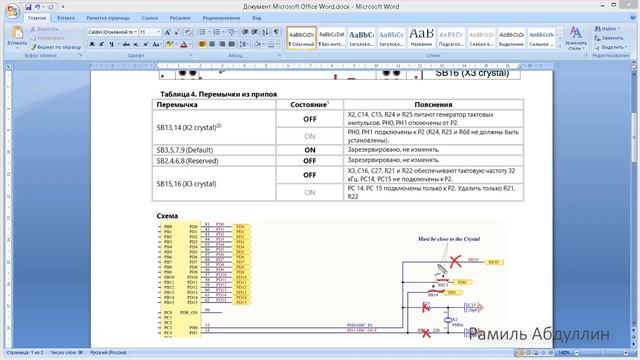Align text left
Screen dimensions: 640x360
coord(202,44)
